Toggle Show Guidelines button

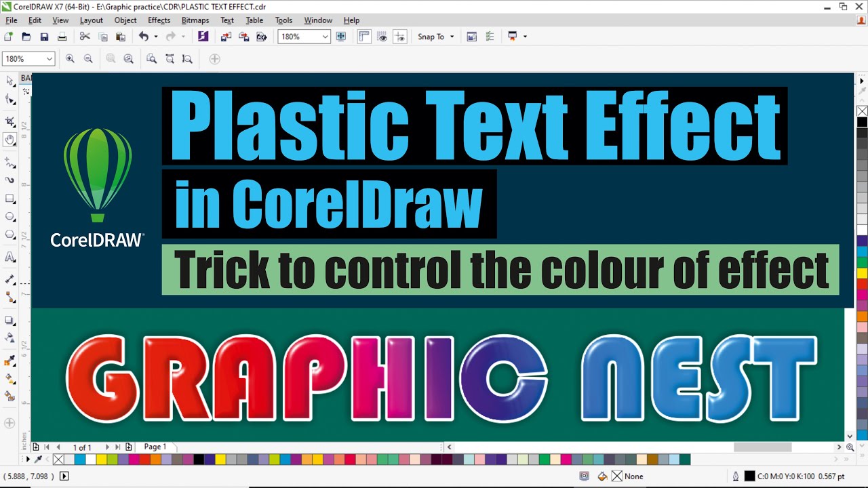click(x=400, y=37)
